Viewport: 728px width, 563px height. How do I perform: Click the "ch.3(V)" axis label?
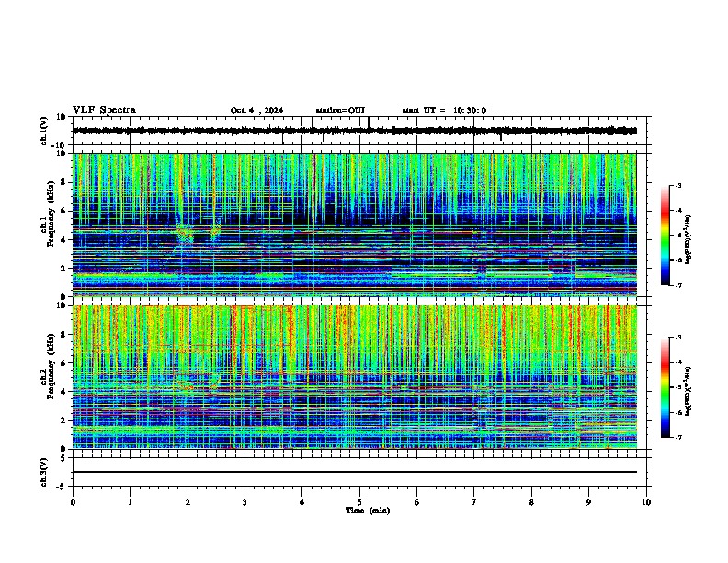[x=43, y=472]
